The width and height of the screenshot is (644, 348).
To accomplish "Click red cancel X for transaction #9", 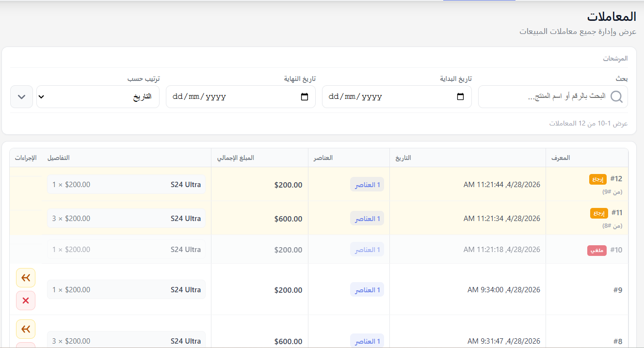I will [26, 301].
